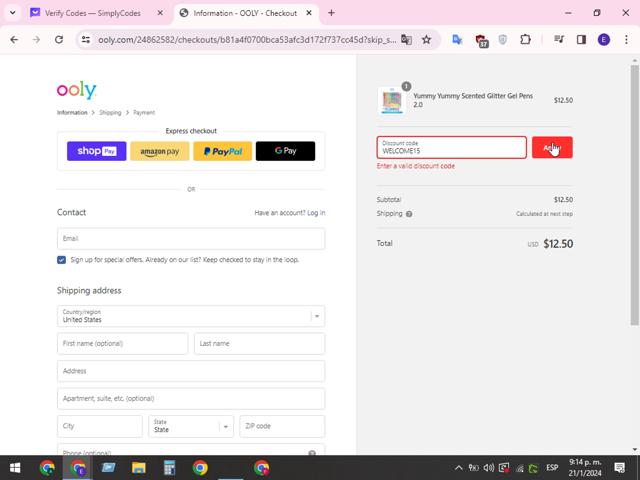The width and height of the screenshot is (640, 480).
Task: Pay with G Pay button
Action: tap(285, 151)
